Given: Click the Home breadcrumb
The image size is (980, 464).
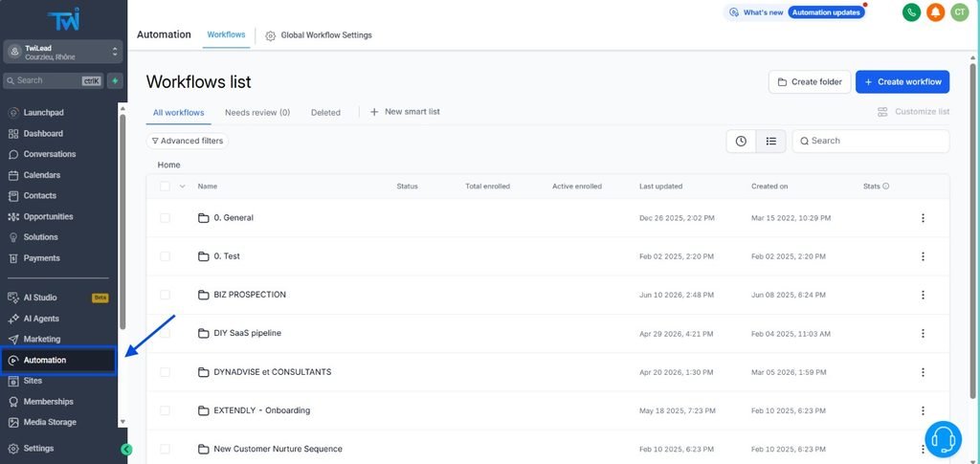Looking at the screenshot, I should [x=168, y=166].
